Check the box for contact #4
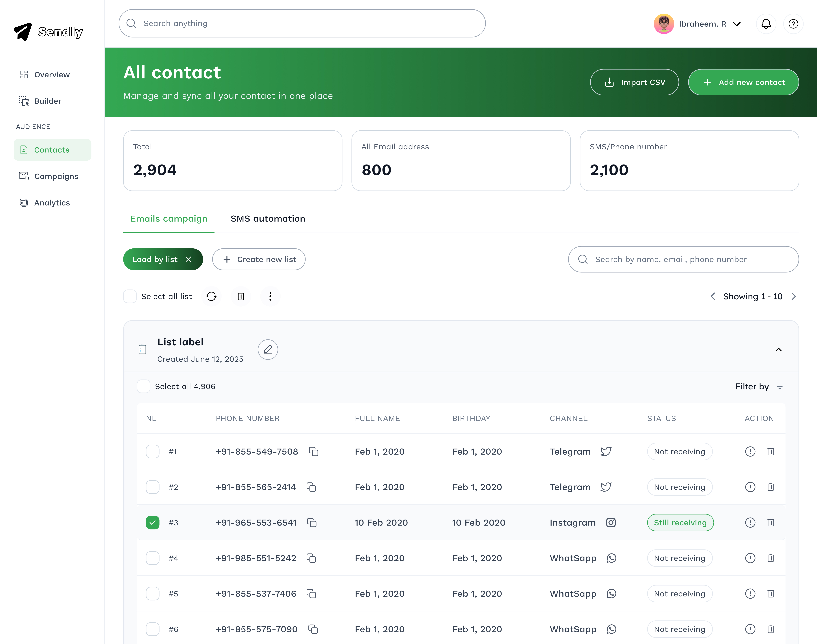This screenshot has height=644, width=817. (x=153, y=558)
